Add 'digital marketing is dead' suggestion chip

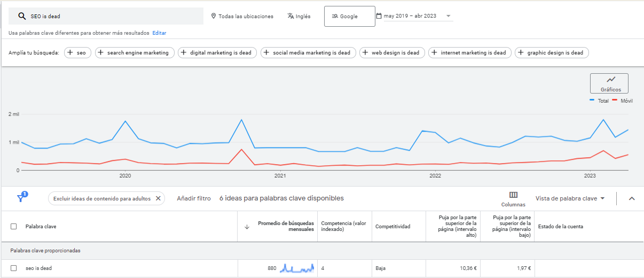point(217,53)
